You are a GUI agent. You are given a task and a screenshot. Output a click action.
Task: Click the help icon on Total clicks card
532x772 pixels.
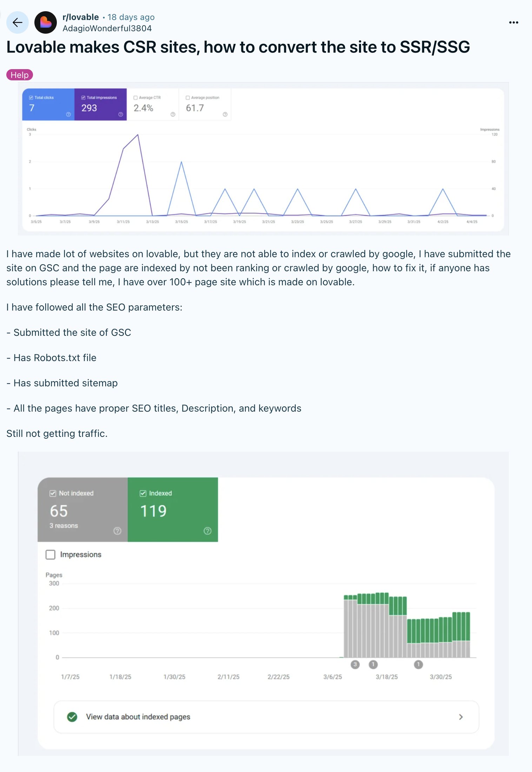coord(68,114)
